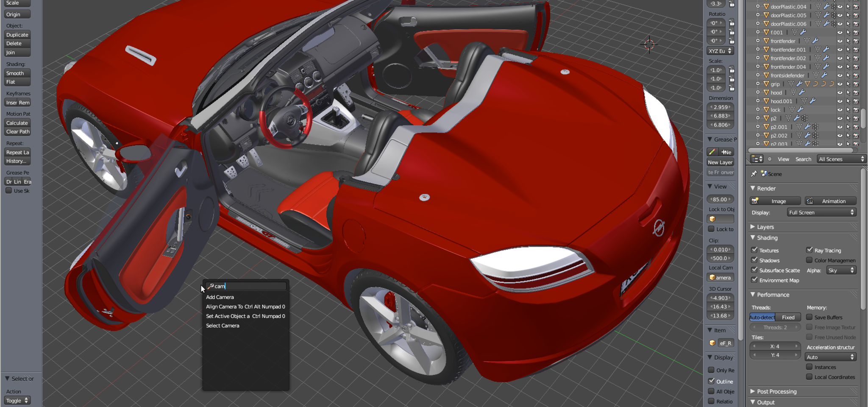Expand the Post Processing panel
The width and height of the screenshot is (868, 407).
click(753, 391)
